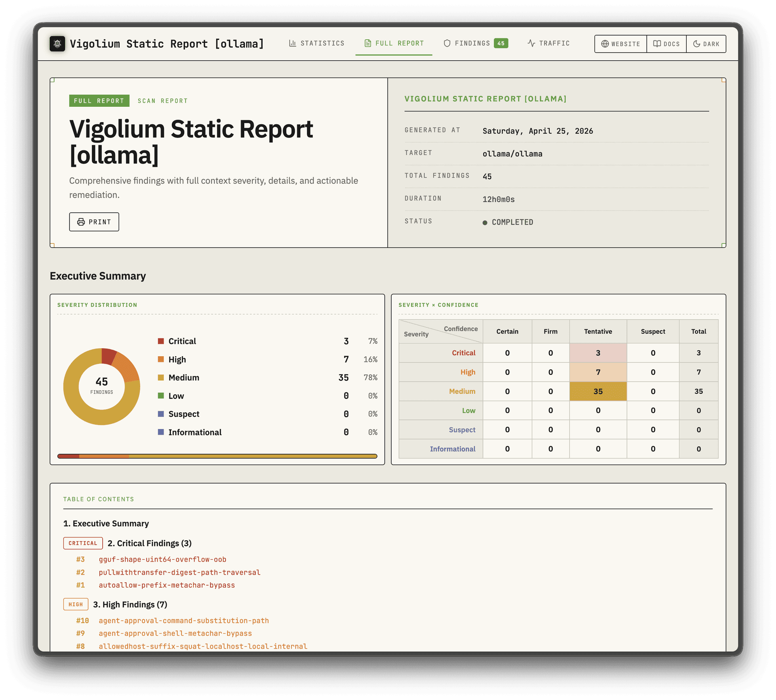Open allowedhost-suffix-squat-localhost-local-internal finding

point(203,646)
